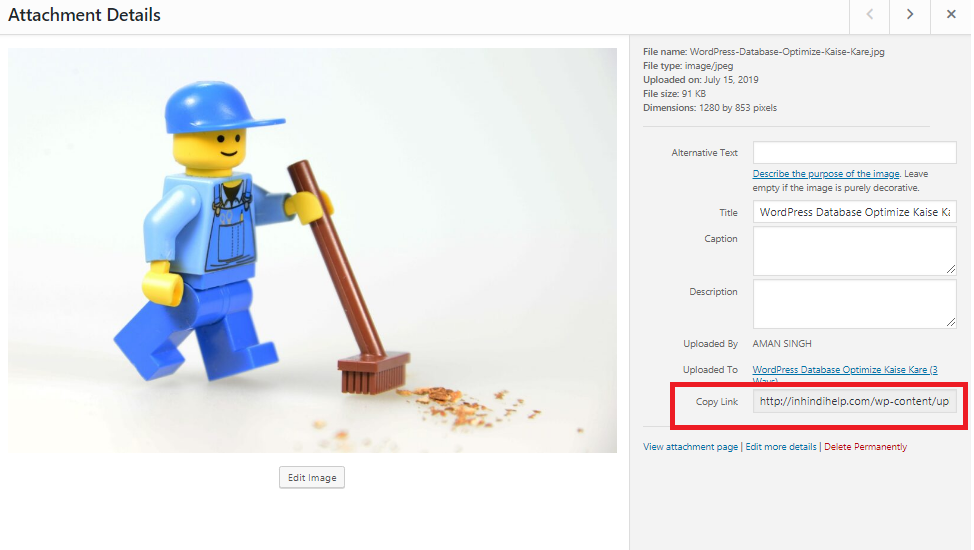This screenshot has height=550, width=974.
Task: Focus the Caption text area
Action: 854,250
